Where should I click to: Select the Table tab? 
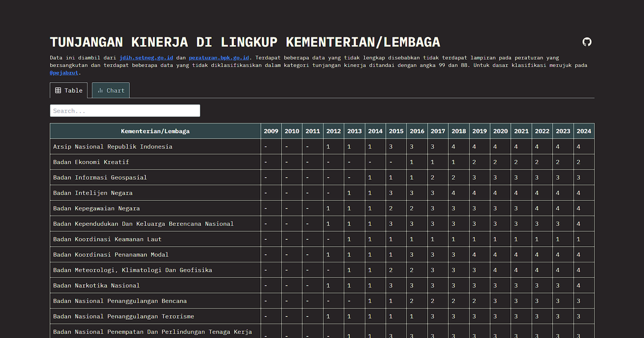pyautogui.click(x=69, y=91)
